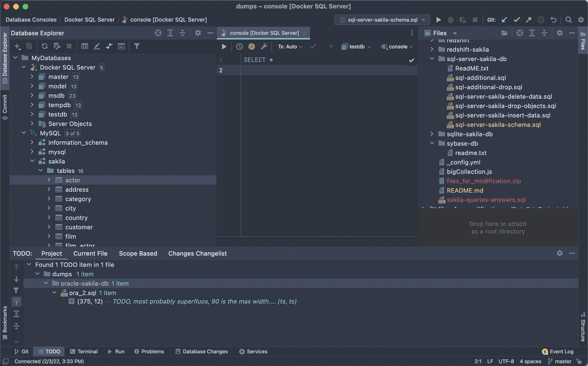Expand the master database node

coord(32,77)
